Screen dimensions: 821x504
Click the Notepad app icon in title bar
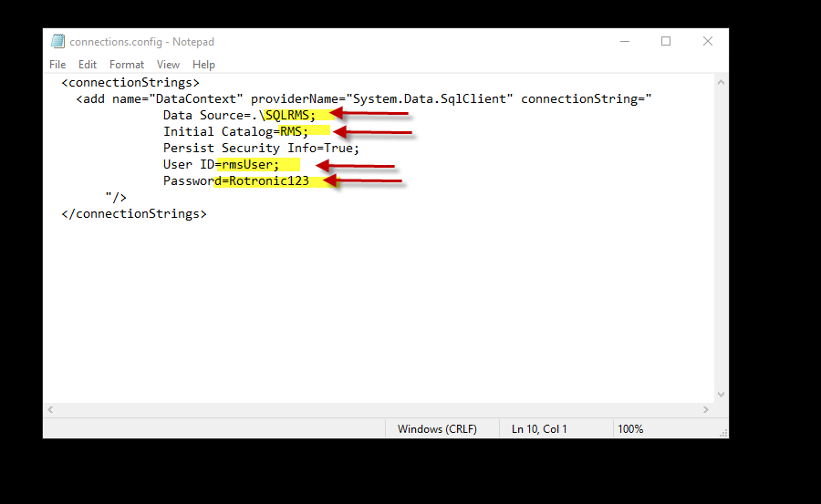(x=57, y=41)
